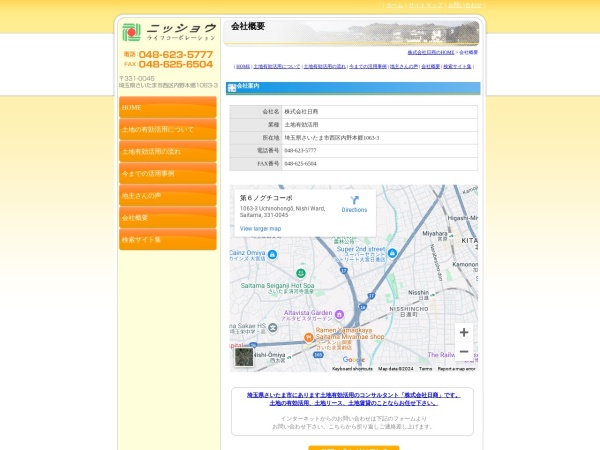This screenshot has width=600, height=450.
Task: Click 地主さんの声 in horizontal text nav
Action: click(x=404, y=66)
